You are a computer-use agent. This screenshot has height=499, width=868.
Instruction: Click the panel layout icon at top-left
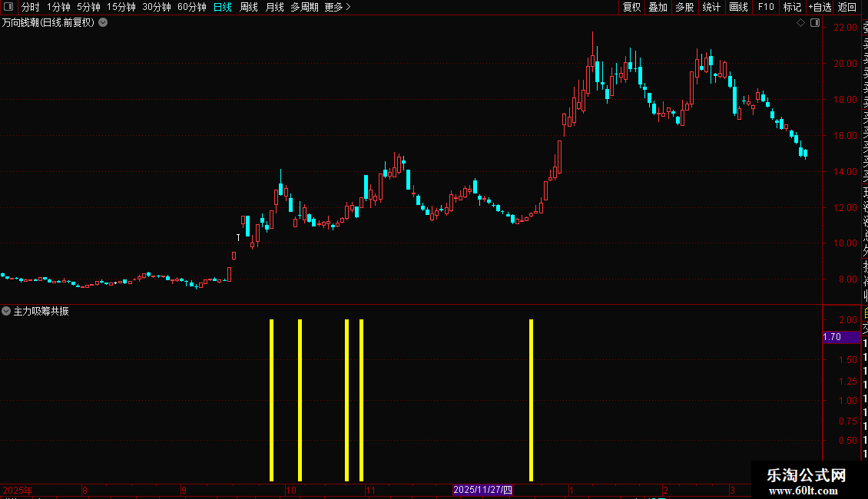(8, 7)
